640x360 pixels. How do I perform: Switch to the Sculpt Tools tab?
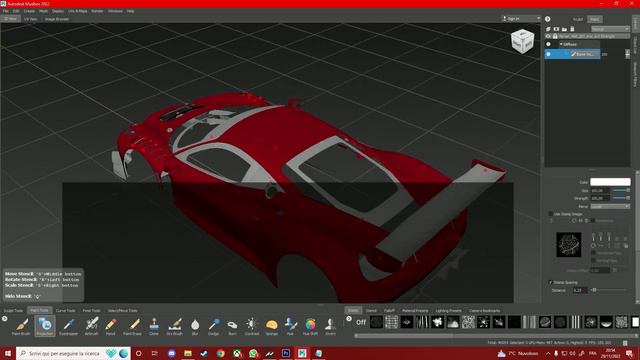click(x=13, y=311)
